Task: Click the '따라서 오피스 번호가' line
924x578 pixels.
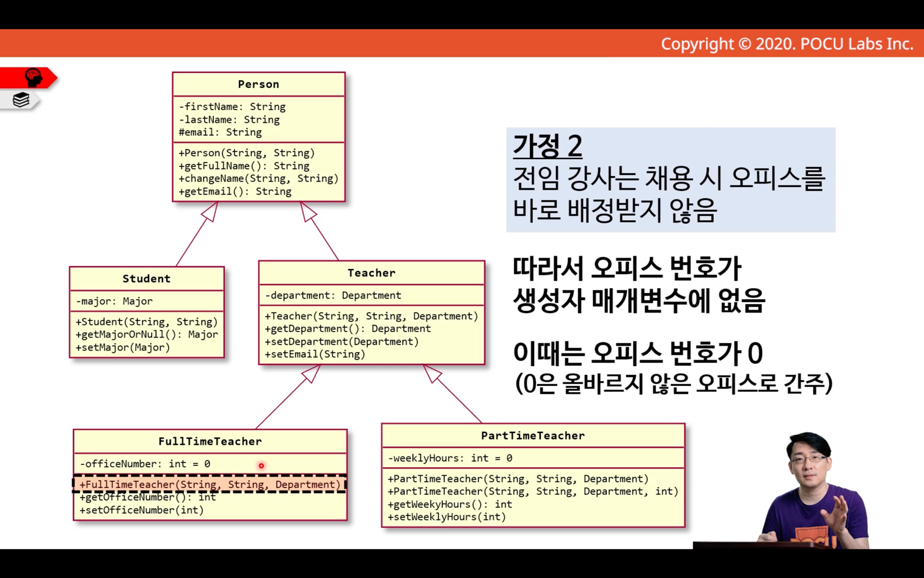Action: 627,269
